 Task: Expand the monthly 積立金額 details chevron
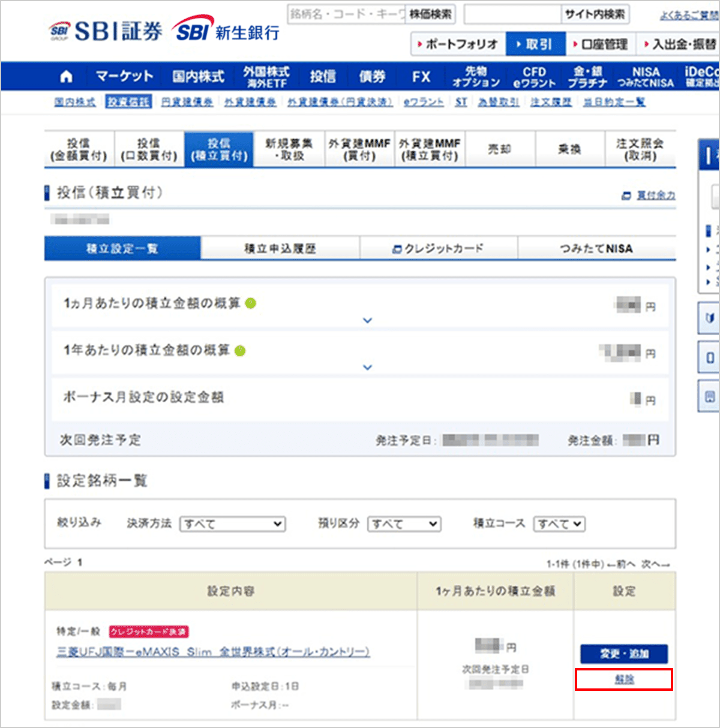click(368, 321)
